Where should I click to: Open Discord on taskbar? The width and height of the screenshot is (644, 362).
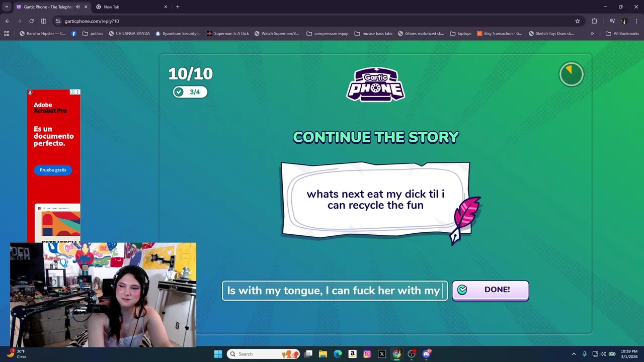tap(427, 354)
